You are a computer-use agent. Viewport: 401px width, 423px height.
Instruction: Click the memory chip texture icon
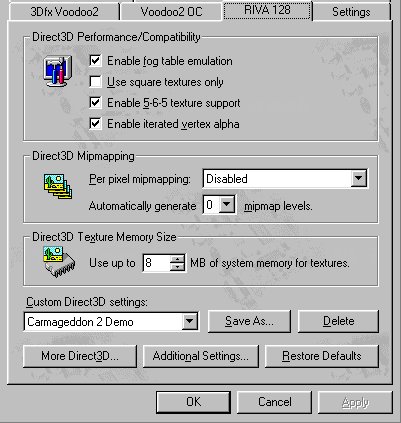(59, 262)
